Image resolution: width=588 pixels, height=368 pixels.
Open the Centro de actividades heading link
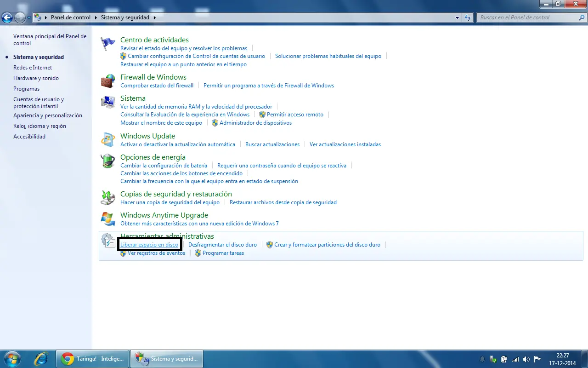(x=154, y=40)
